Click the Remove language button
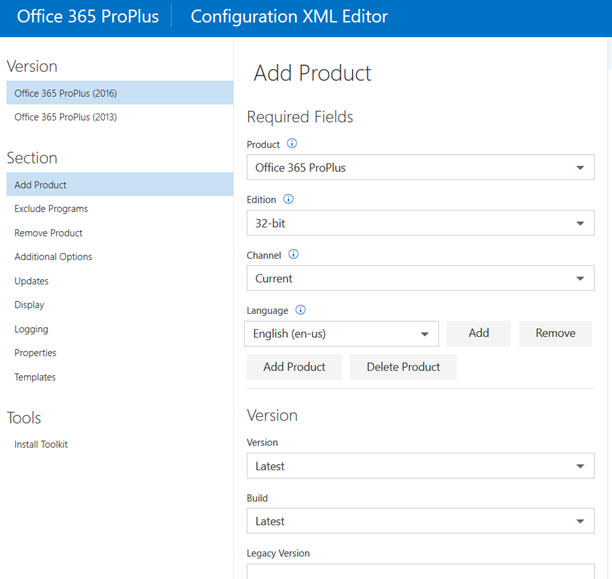Viewport: 612px width, 579px height. pyautogui.click(x=555, y=333)
